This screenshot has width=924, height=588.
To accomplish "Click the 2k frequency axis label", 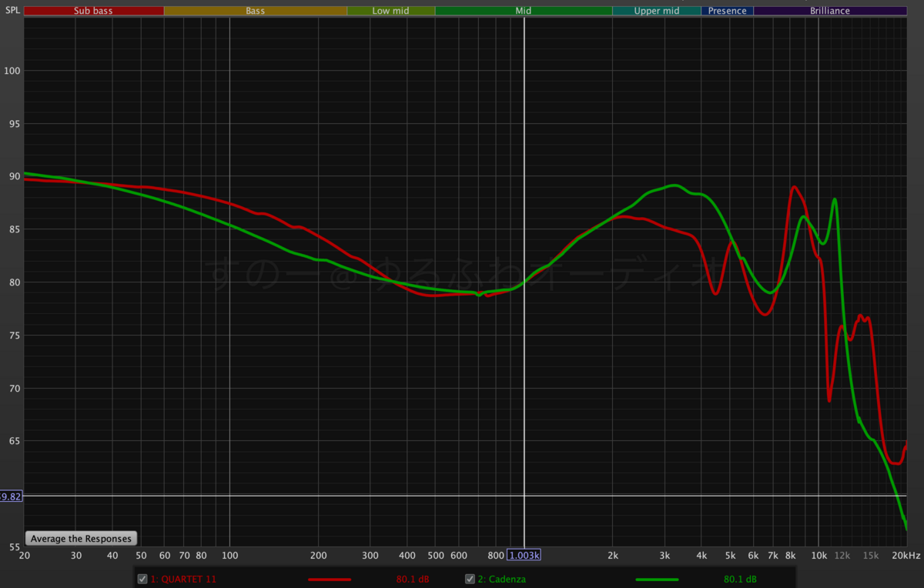I will [x=613, y=555].
